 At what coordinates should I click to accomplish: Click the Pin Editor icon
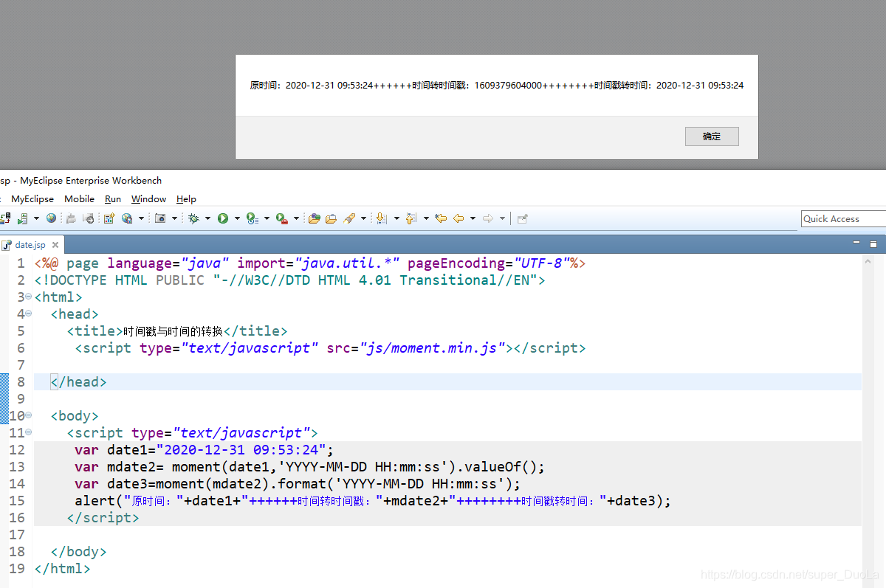523,218
